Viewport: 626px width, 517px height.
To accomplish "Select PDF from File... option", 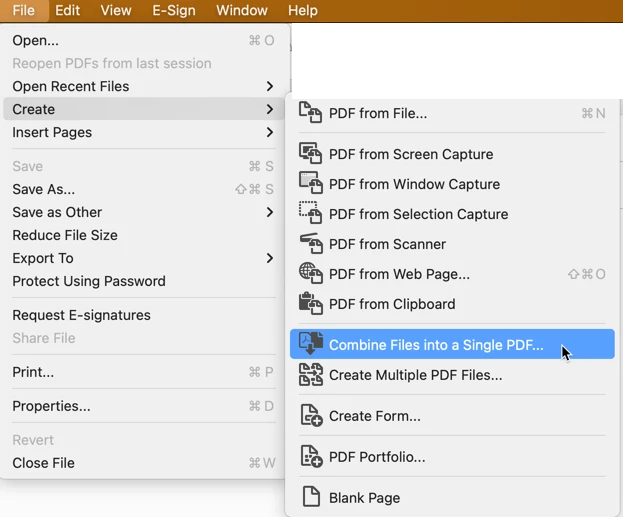I will tap(452, 113).
